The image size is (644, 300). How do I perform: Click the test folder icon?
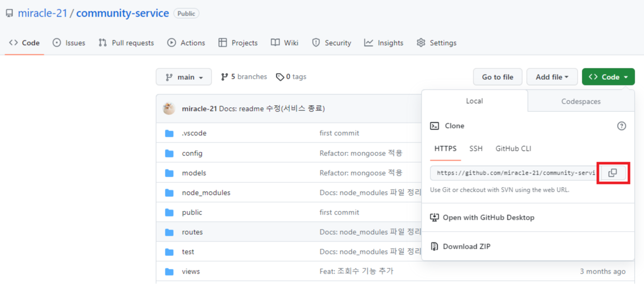coord(169,251)
